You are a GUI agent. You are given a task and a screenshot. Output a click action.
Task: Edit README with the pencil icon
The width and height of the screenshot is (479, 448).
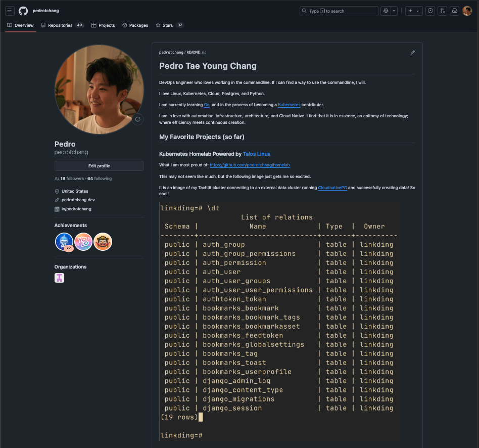click(x=412, y=53)
